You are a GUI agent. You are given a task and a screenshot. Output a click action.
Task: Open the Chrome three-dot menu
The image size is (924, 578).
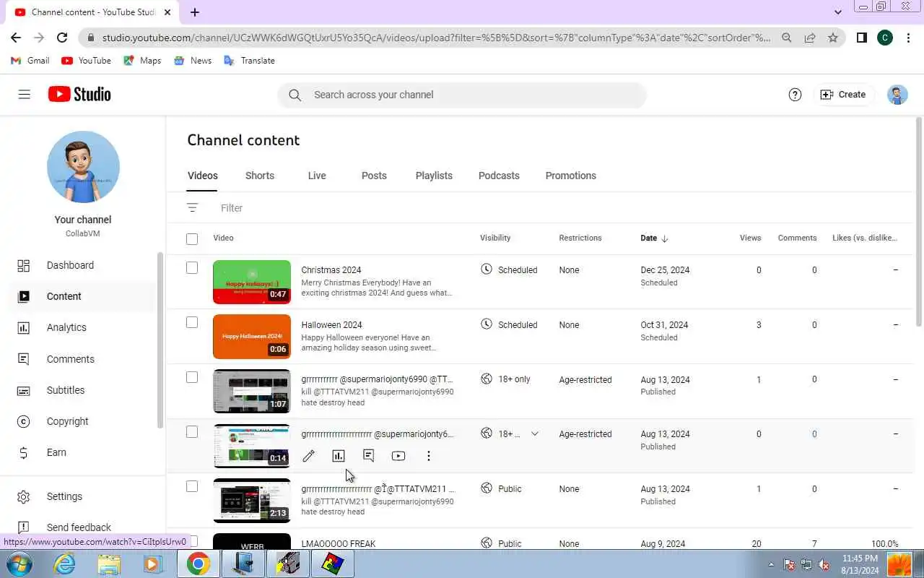pos(909,38)
